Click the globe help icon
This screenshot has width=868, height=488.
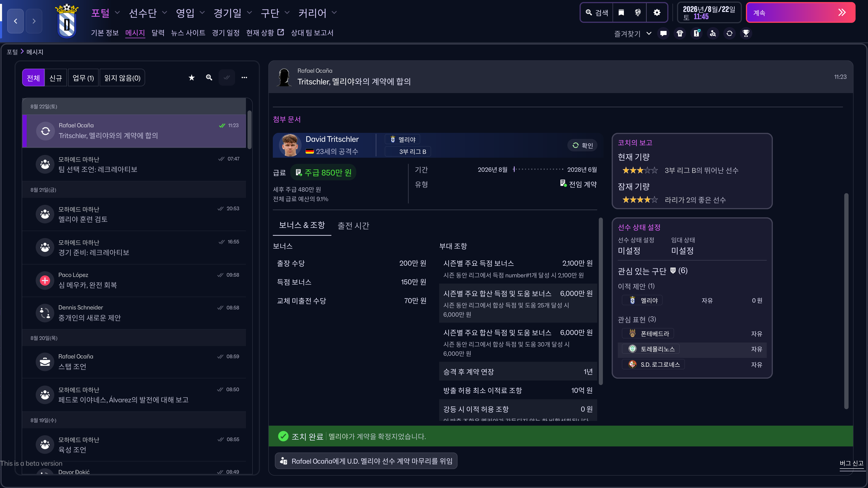(637, 12)
